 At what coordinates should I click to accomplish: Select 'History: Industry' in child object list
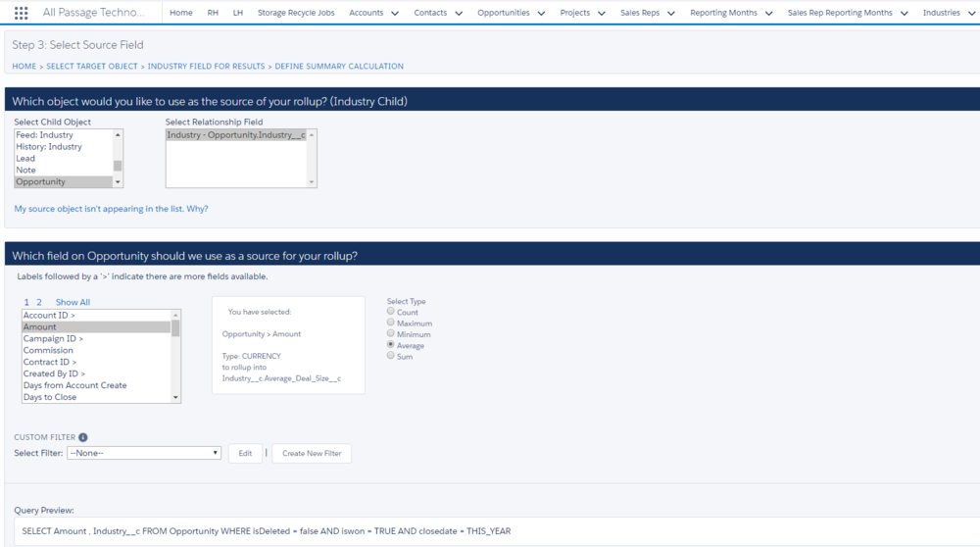63,147
